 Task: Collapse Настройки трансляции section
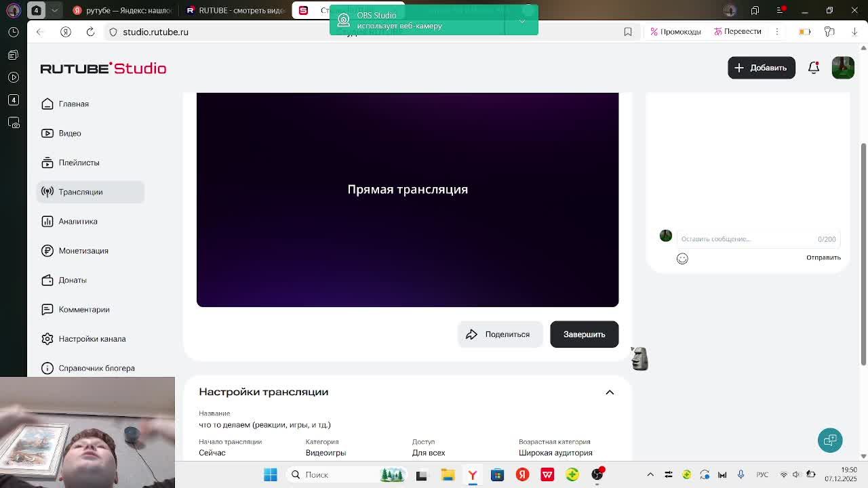click(x=610, y=392)
